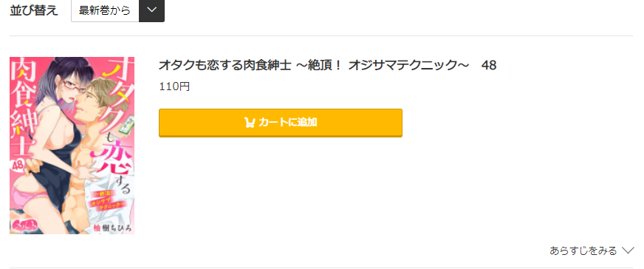This screenshot has width=644, height=269.
Task: Click the 110円 price text
Action: (174, 86)
